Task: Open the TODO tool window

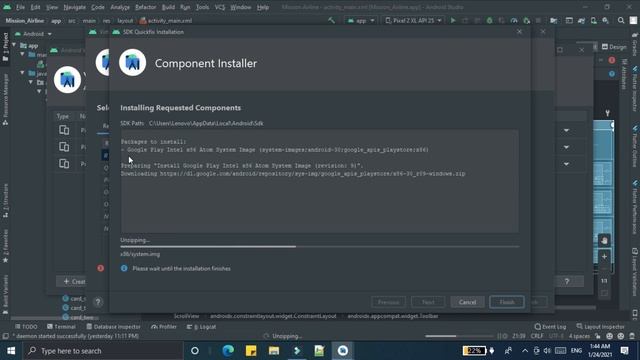Action: coord(26,327)
